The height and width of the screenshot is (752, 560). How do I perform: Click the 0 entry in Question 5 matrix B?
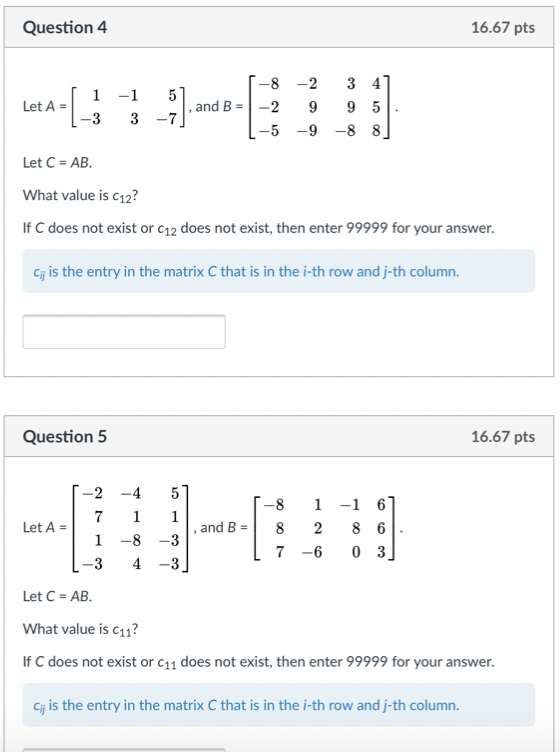click(356, 552)
